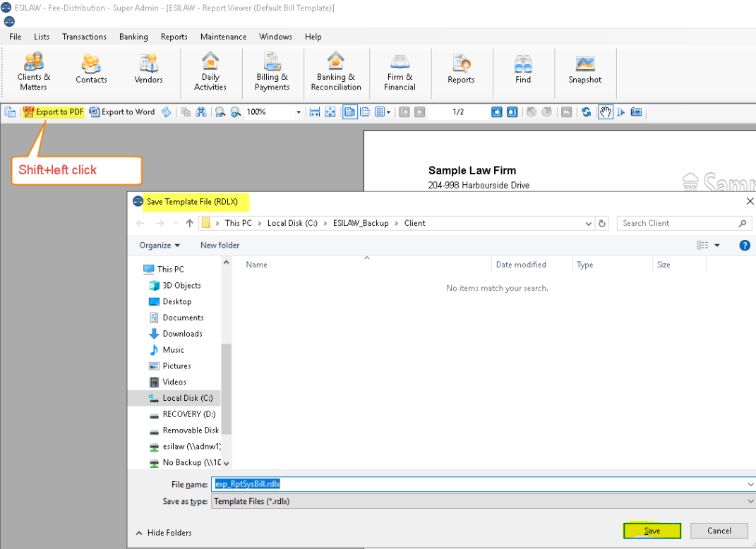Open the Banking menu

click(x=133, y=37)
